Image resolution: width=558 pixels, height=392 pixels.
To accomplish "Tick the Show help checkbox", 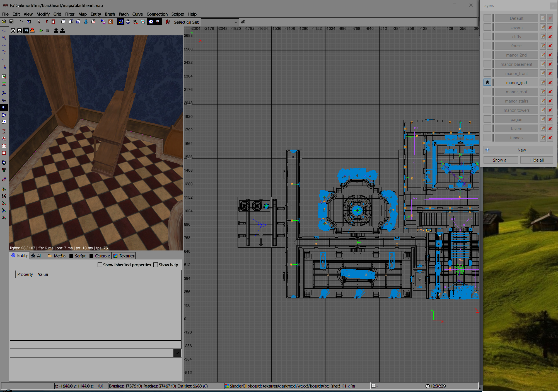I will (156, 265).
